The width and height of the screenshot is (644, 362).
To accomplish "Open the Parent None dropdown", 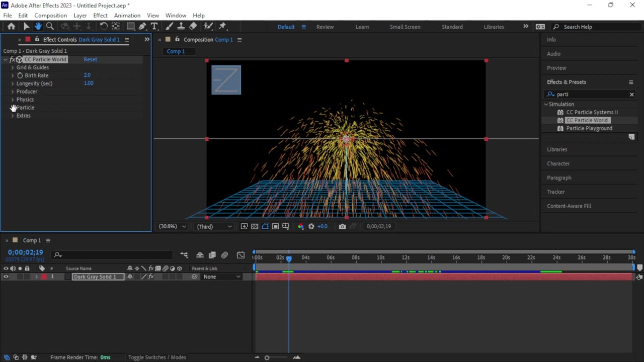I will (x=222, y=277).
